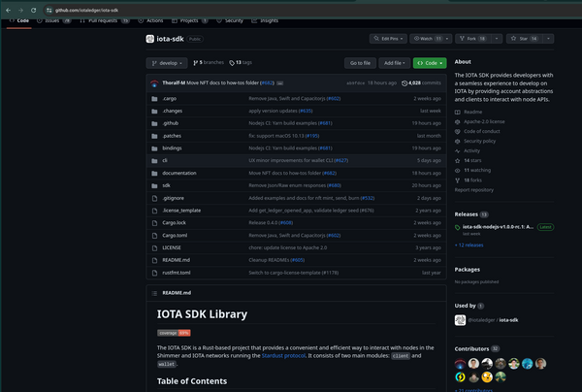Screen dimensions: 582x392
Task: Open the Edit Pins dropdown
Action: 388,39
